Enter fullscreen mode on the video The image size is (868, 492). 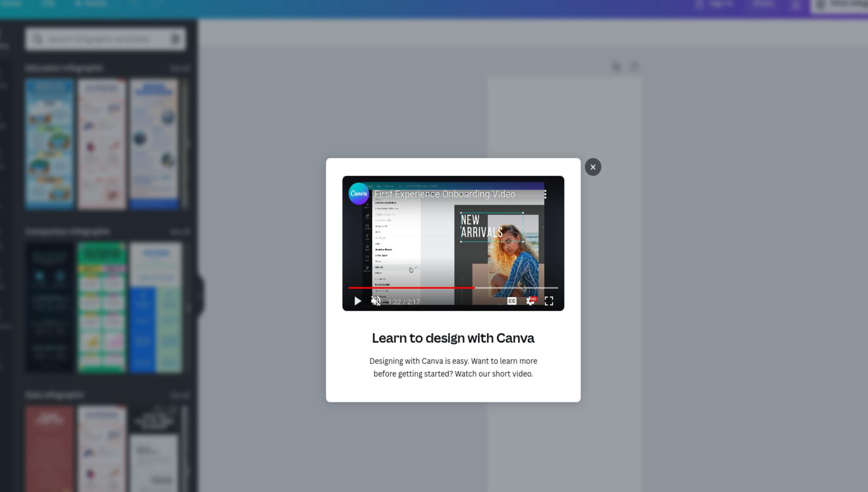pos(549,301)
